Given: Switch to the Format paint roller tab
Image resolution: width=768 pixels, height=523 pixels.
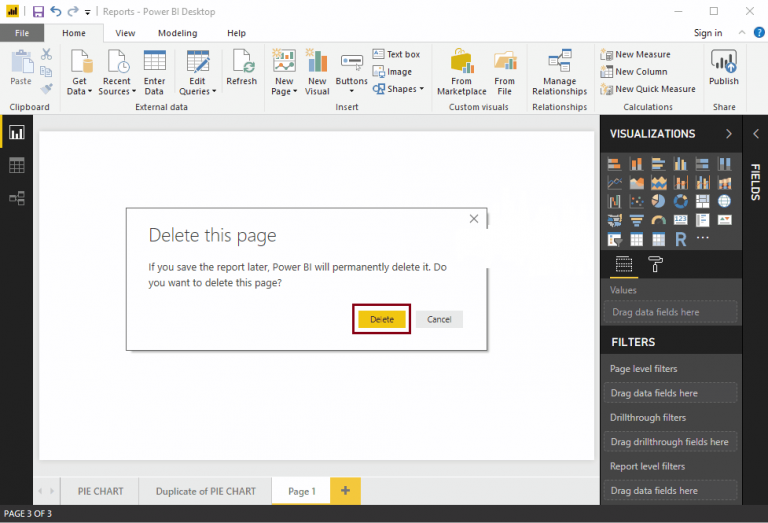Looking at the screenshot, I should coord(655,264).
